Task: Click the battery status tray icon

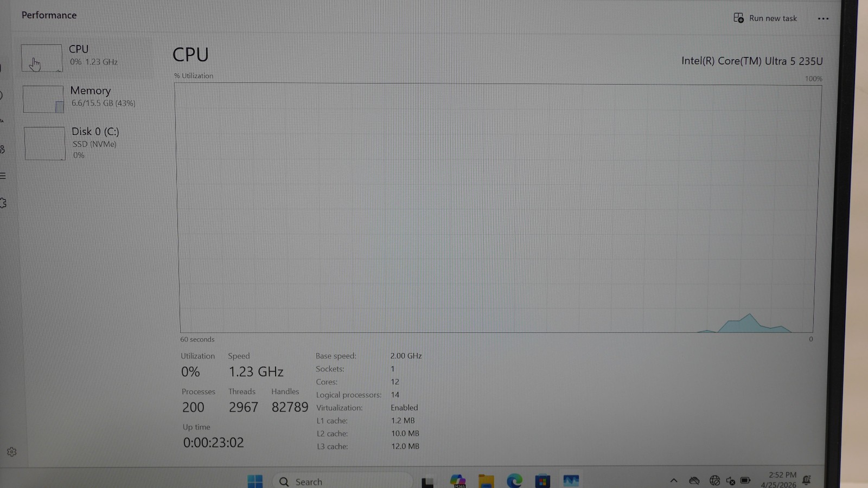Action: point(745,480)
